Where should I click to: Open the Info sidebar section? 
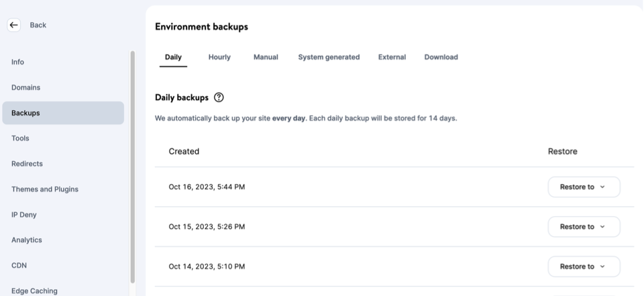click(17, 62)
